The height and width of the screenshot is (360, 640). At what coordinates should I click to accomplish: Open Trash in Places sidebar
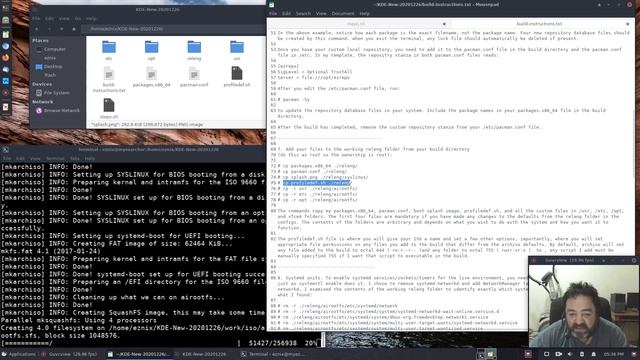coord(50,75)
